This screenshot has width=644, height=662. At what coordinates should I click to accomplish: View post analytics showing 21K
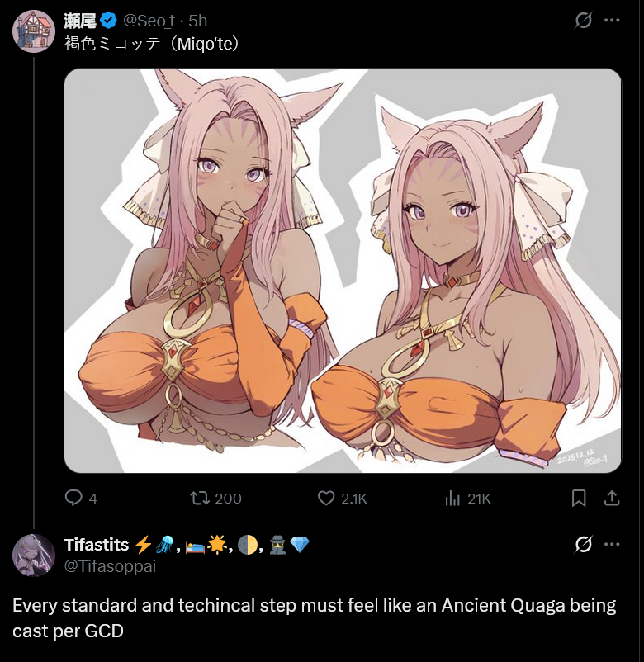[x=452, y=499]
